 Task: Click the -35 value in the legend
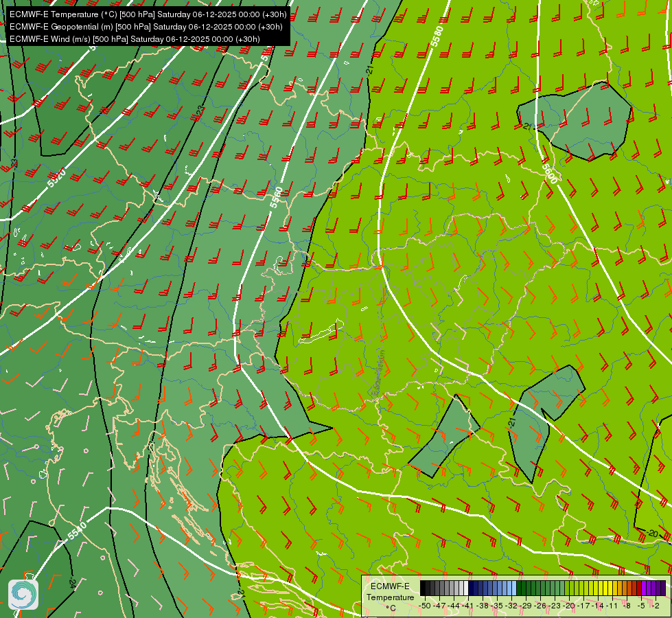[497, 606]
